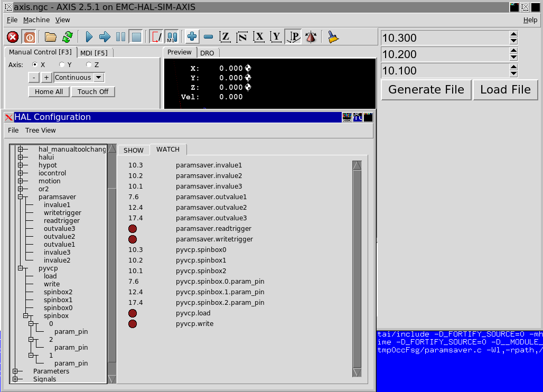Open the AXIS View menu
543x392 pixels.
[63, 20]
